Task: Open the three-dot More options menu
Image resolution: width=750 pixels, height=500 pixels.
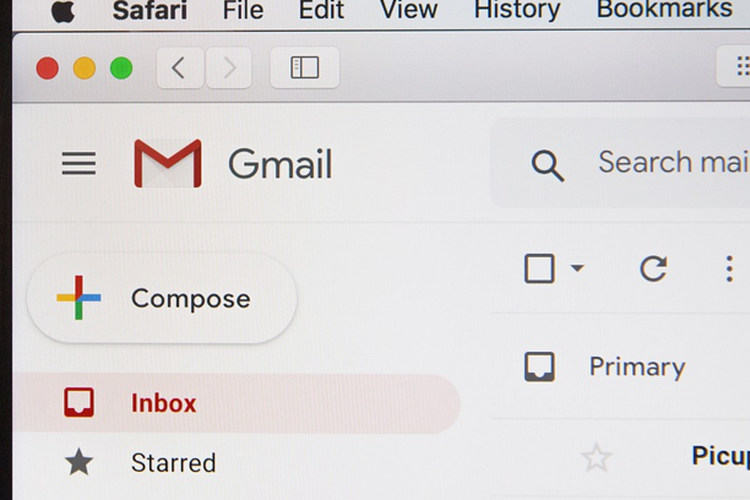Action: pyautogui.click(x=729, y=268)
